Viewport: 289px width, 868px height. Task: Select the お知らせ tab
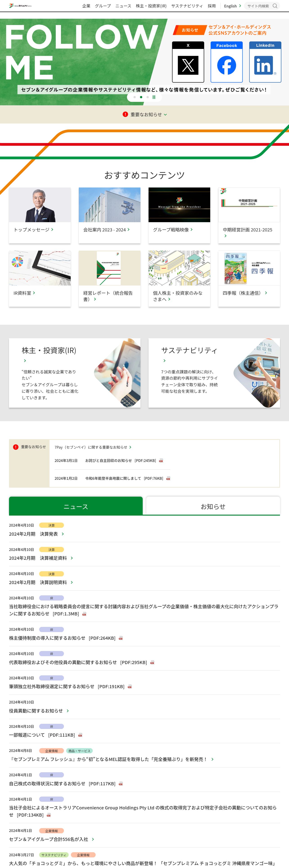coord(213,506)
